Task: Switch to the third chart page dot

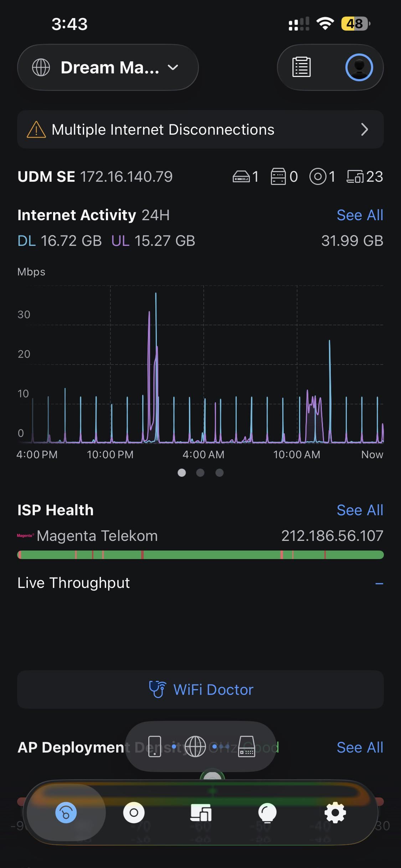Action: (x=220, y=472)
